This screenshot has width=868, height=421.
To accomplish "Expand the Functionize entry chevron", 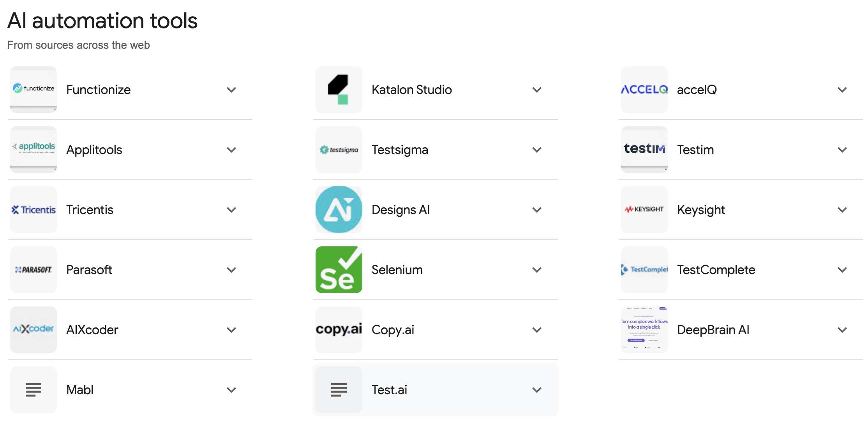I will [231, 90].
